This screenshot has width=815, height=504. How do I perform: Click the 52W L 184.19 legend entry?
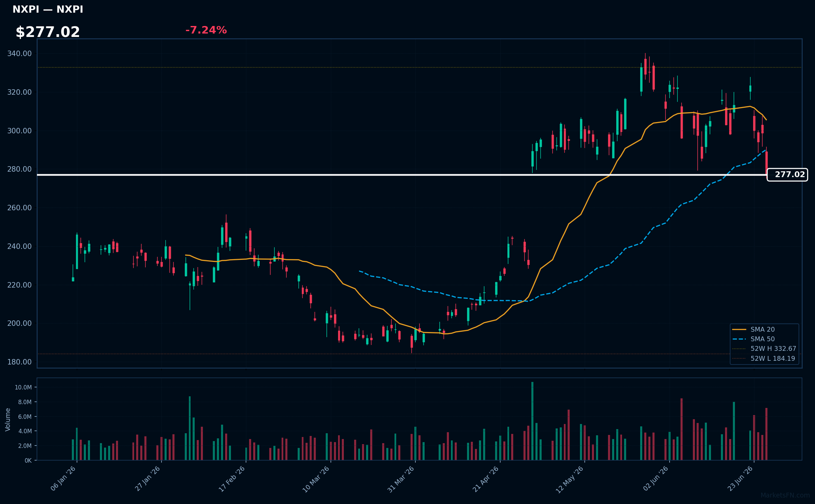coord(764,358)
